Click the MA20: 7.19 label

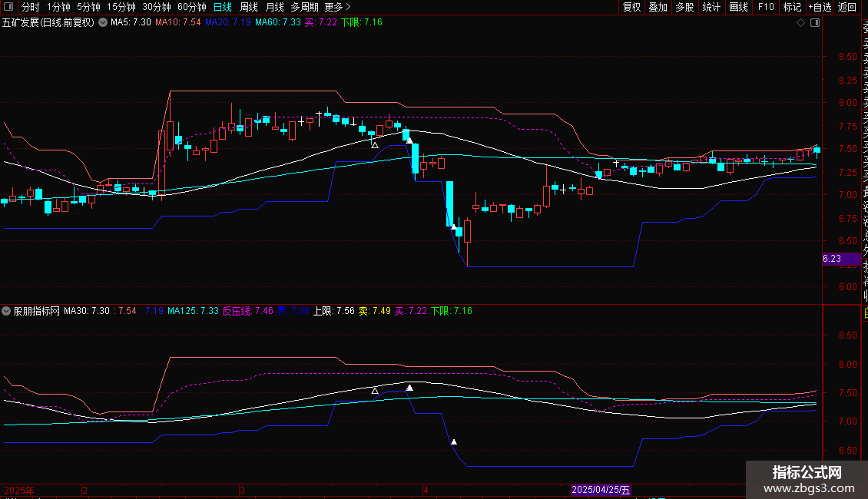coord(227,23)
